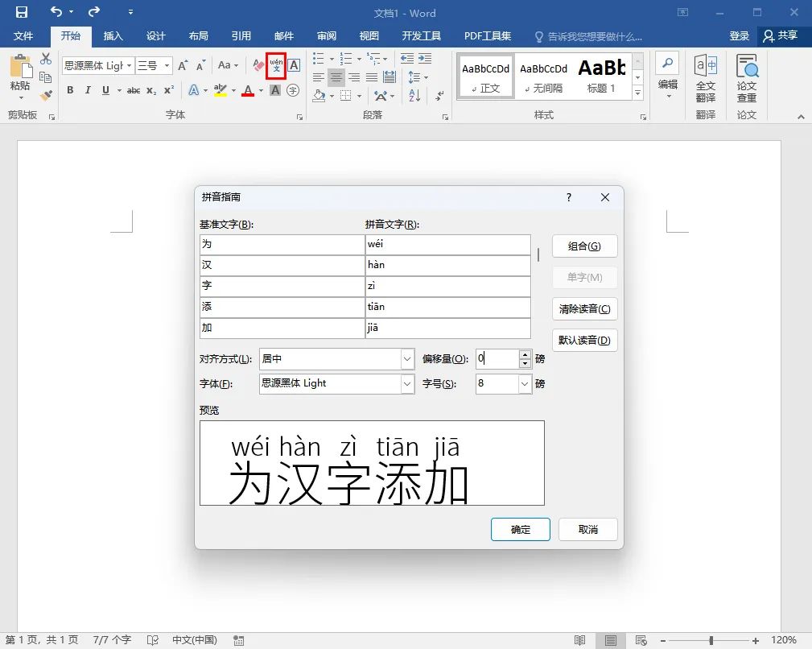Confirm with the OK (确定) button
The image size is (812, 649).
(x=521, y=529)
